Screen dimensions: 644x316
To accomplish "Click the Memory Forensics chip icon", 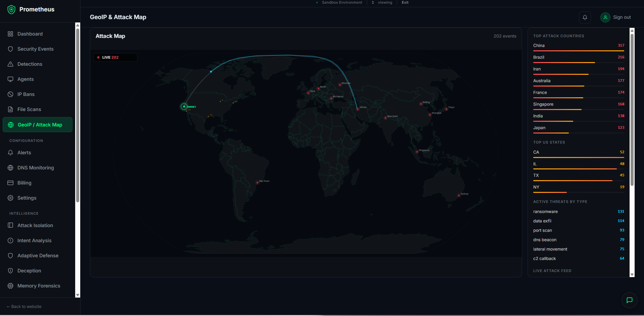I will click(x=10, y=286).
